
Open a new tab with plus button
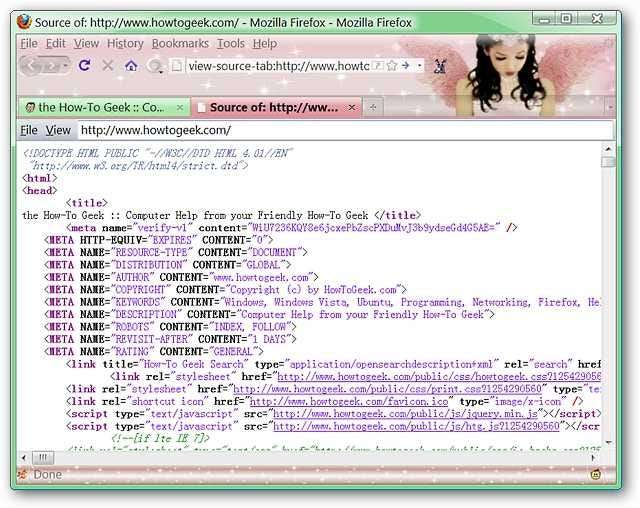pos(372,107)
